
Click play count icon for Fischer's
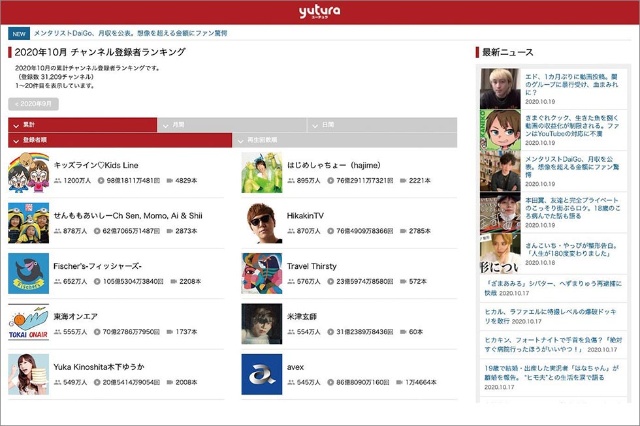pyautogui.click(x=97, y=281)
